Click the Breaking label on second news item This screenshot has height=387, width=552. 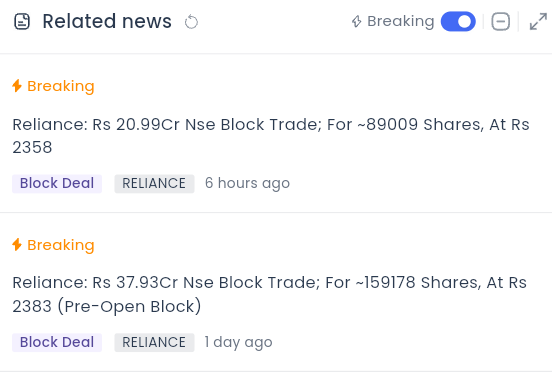[x=61, y=245]
